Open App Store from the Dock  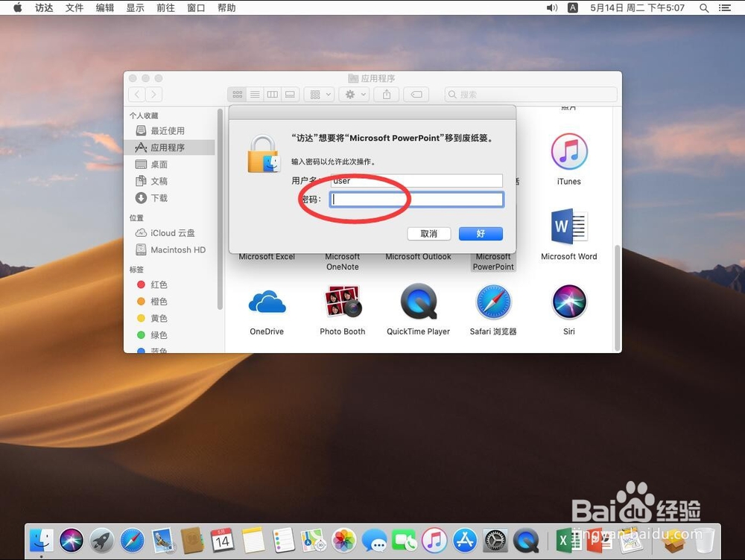[465, 541]
